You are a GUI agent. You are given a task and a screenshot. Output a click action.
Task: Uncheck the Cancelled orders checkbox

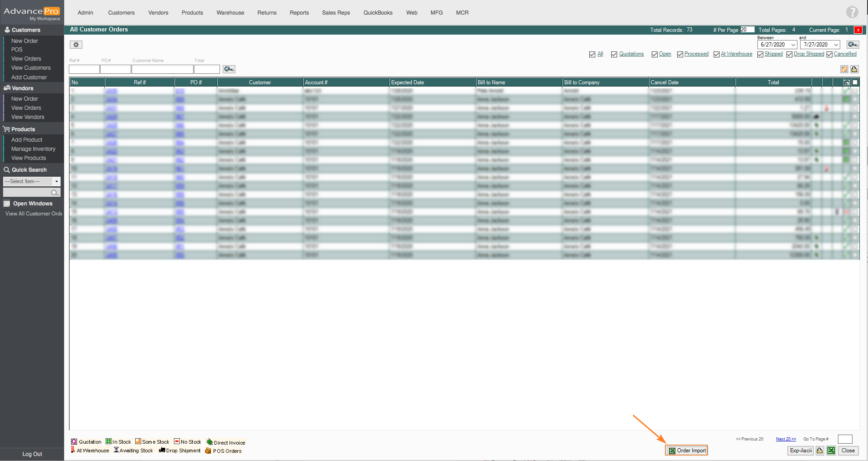(x=829, y=54)
